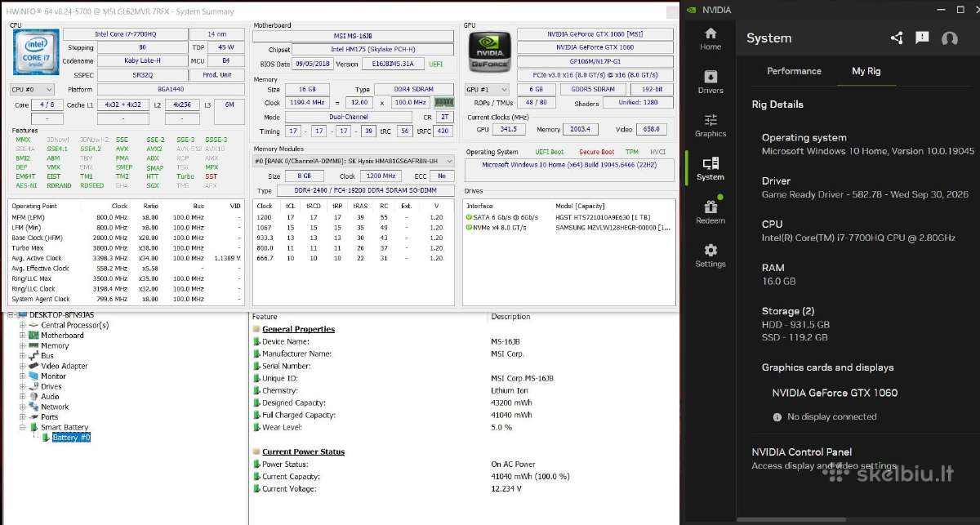Open the CPU #0 selector dropdown

[x=32, y=89]
